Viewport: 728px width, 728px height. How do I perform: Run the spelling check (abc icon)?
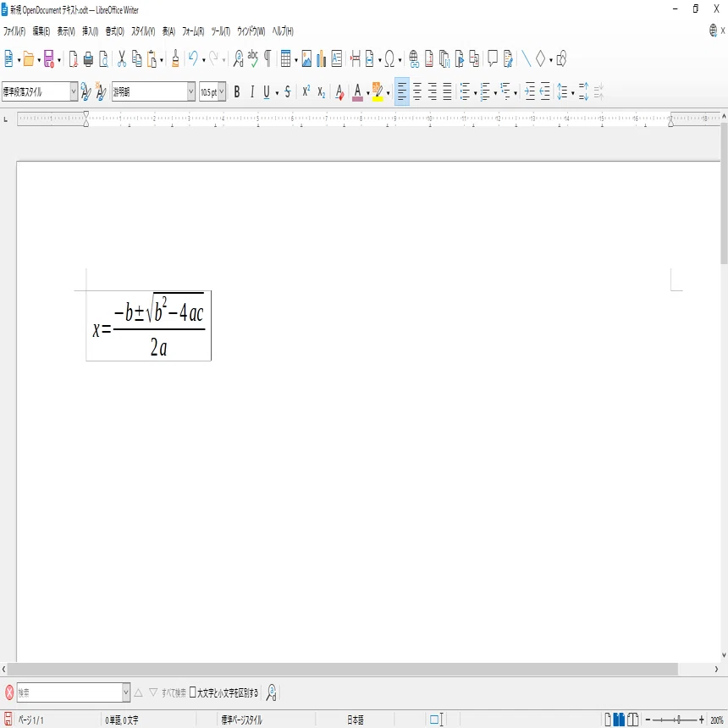point(253,59)
